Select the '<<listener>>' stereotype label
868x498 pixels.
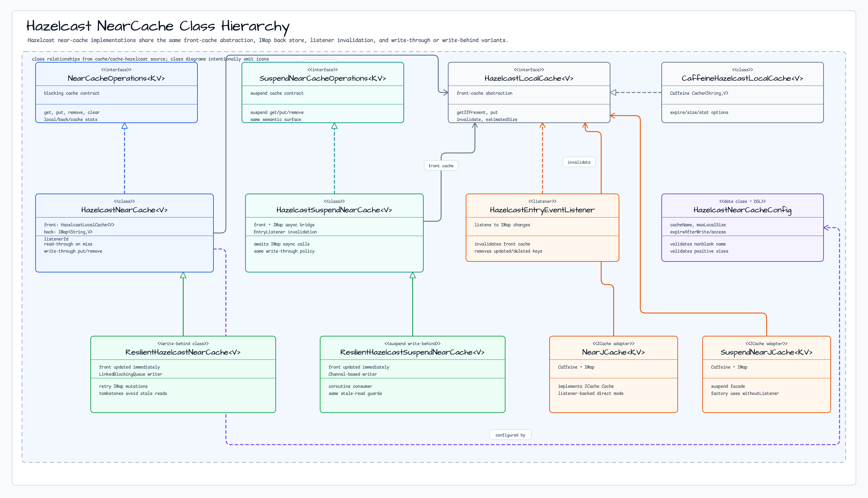(x=542, y=201)
